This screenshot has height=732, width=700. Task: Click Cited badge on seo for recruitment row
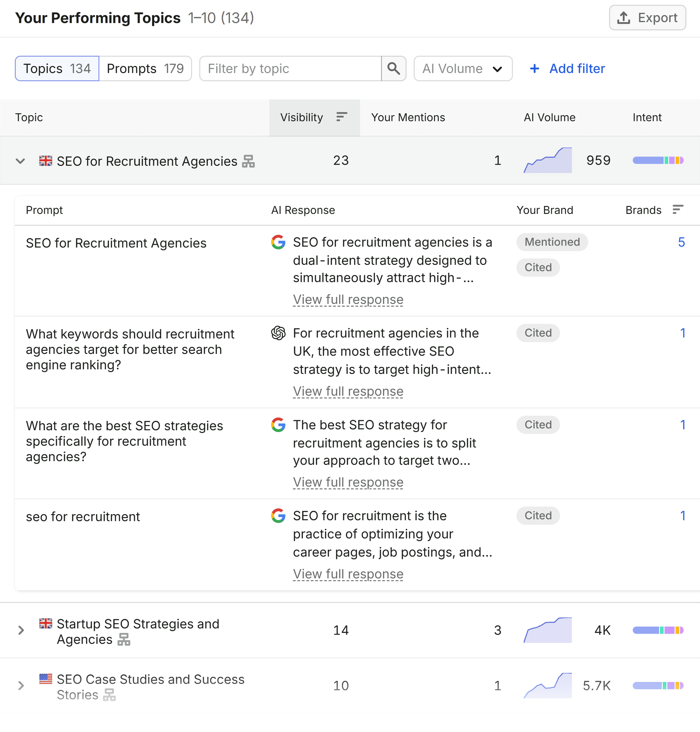pos(538,515)
